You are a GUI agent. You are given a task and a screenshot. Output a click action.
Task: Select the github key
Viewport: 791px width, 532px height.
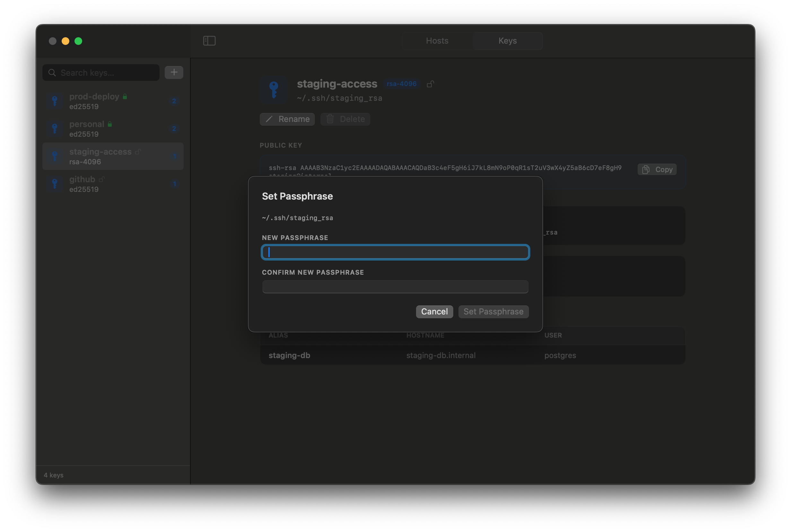[x=113, y=184]
